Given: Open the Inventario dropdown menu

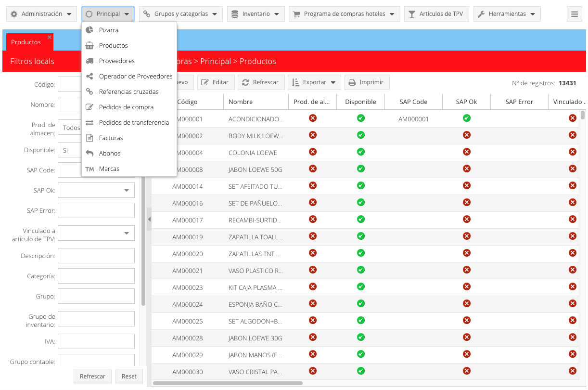Looking at the screenshot, I should (x=256, y=14).
